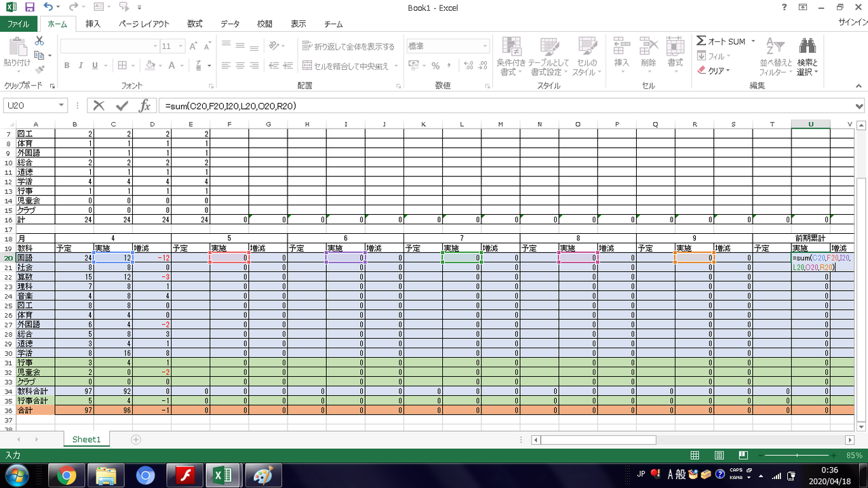The image size is (868, 488).
Task: Toggle Bold formatting
Action: (x=67, y=66)
